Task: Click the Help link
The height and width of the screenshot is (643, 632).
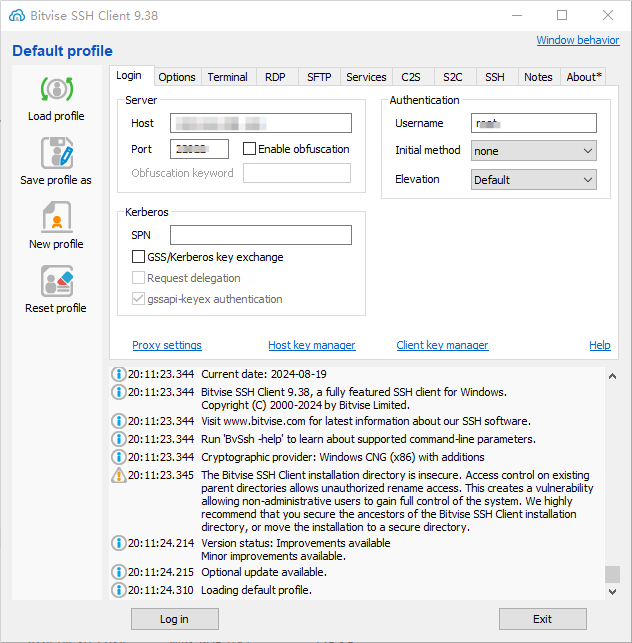Action: pos(600,345)
